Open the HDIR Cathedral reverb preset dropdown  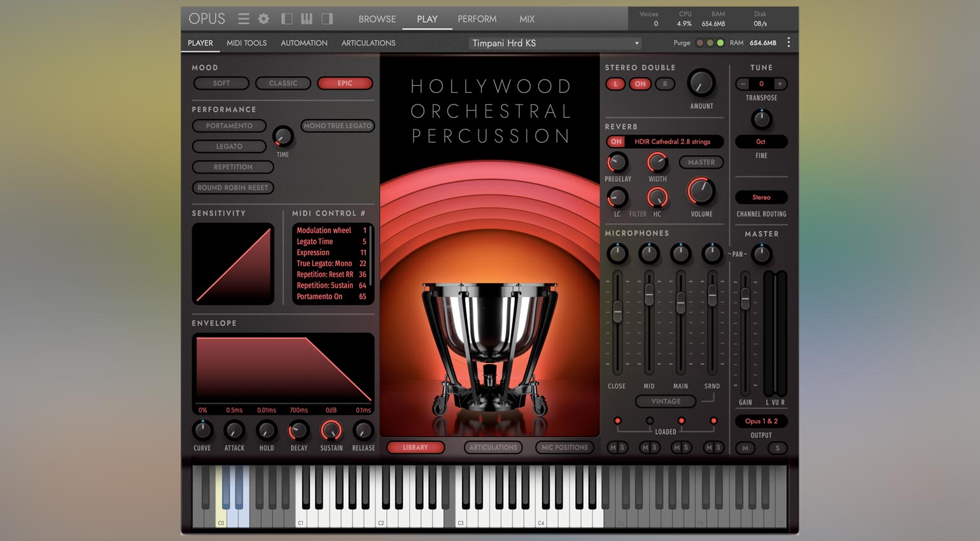672,142
